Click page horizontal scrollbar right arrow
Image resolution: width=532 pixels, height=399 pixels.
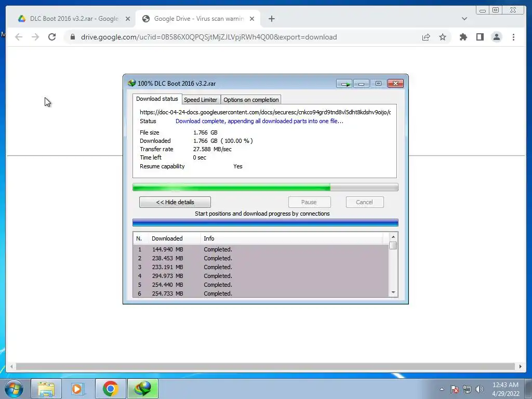click(521, 366)
